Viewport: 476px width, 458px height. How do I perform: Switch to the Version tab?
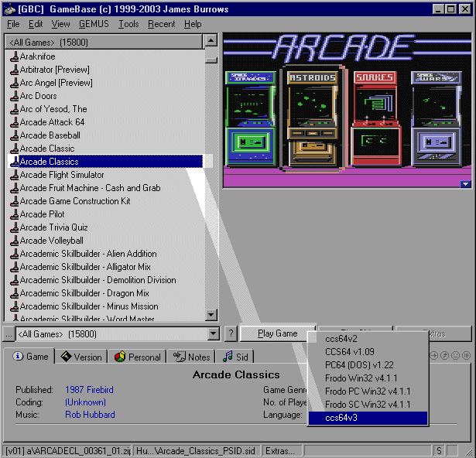[81, 357]
